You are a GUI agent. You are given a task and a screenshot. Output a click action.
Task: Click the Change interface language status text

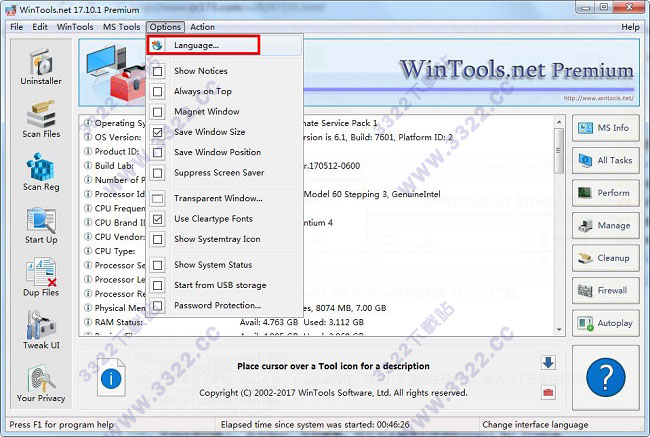tap(535, 425)
